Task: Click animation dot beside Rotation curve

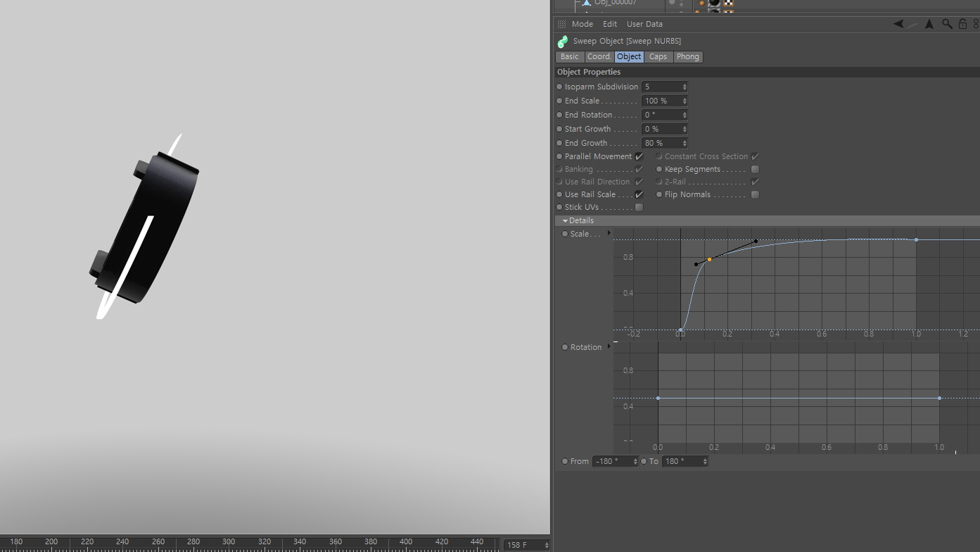Action: click(x=565, y=347)
